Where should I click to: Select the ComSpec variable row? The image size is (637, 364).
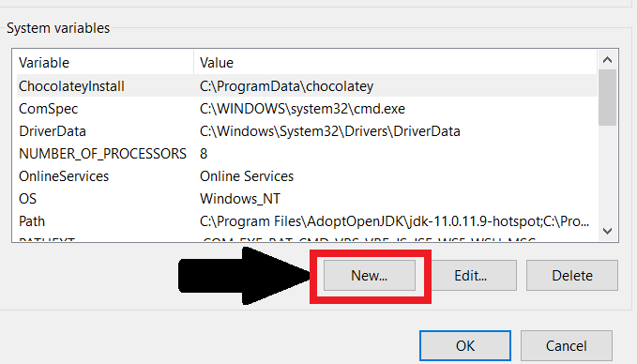coord(307,109)
